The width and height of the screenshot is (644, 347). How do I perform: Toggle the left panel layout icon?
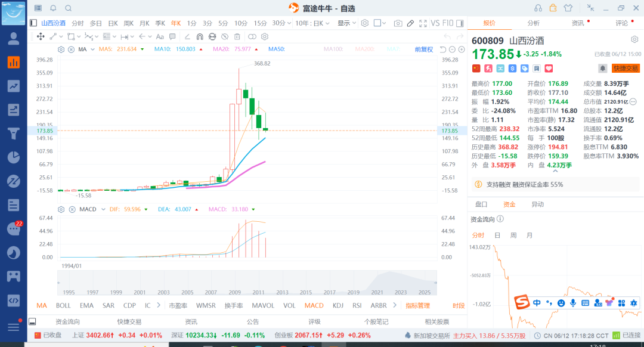(33, 23)
